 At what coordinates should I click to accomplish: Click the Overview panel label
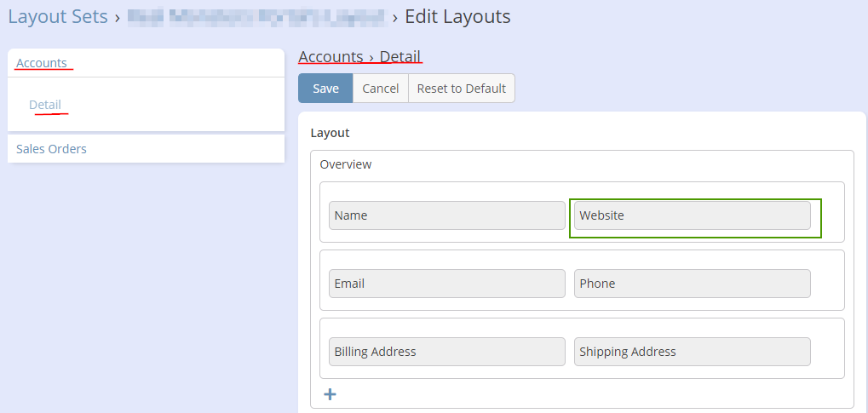coord(346,164)
